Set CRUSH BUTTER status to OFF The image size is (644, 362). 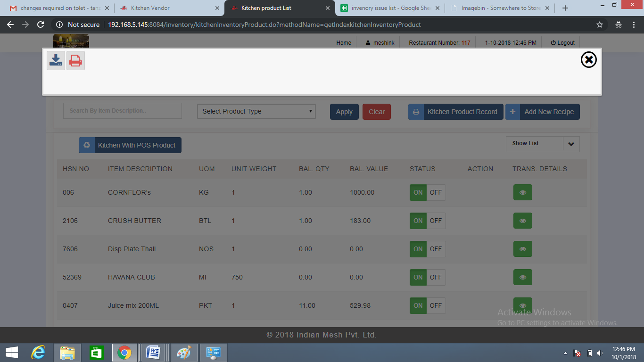[x=436, y=221]
